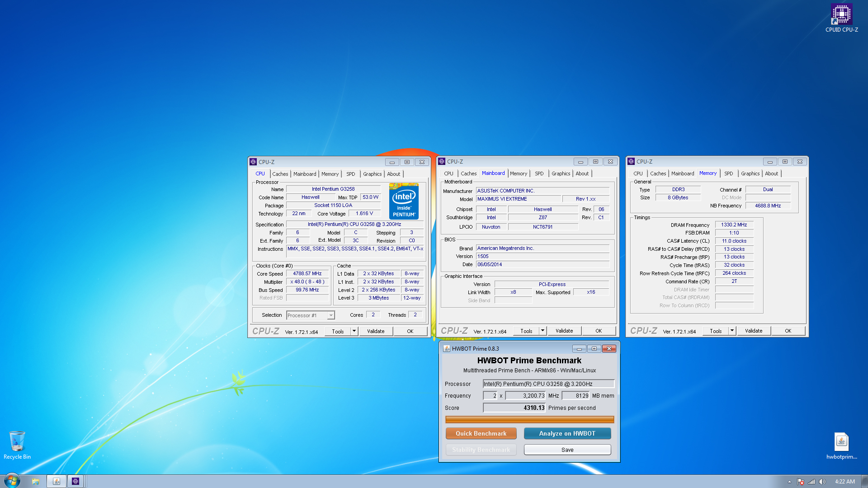The image size is (868, 488).
Task: Click the Windows Start orb
Action: click(12, 481)
